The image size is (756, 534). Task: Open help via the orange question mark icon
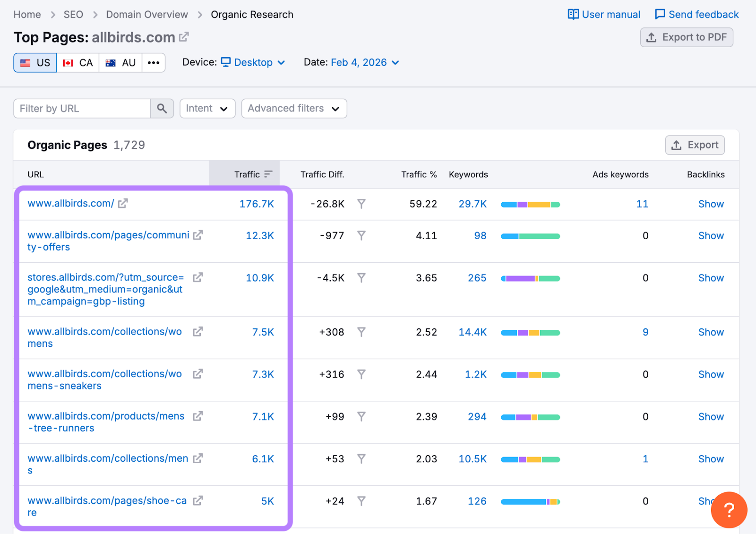729,510
